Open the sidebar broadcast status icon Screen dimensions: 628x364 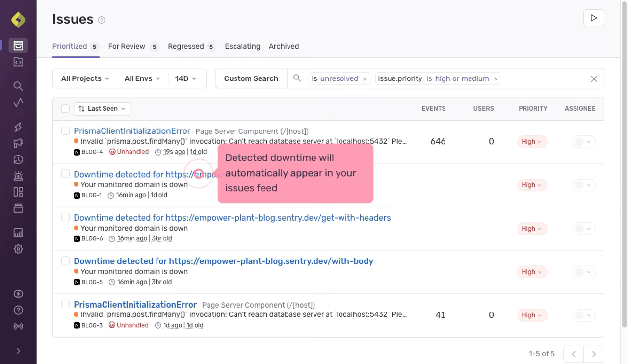[x=18, y=326]
